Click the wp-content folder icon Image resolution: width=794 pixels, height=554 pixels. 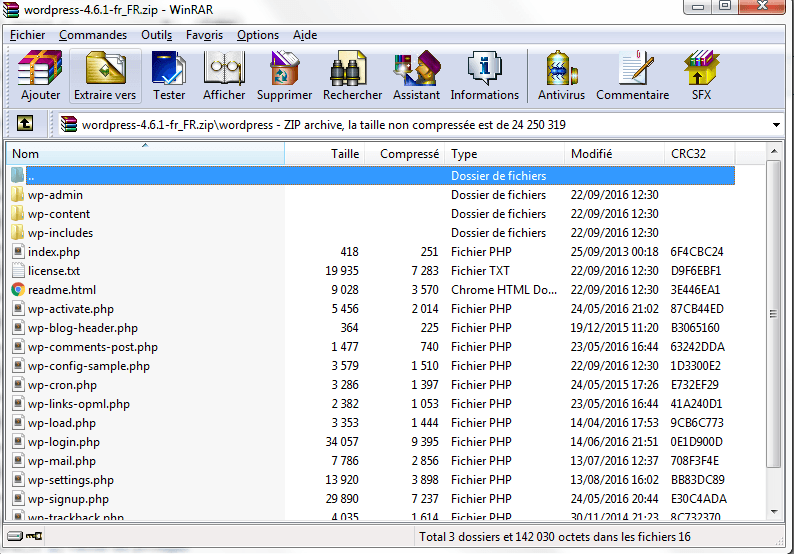coord(18,214)
